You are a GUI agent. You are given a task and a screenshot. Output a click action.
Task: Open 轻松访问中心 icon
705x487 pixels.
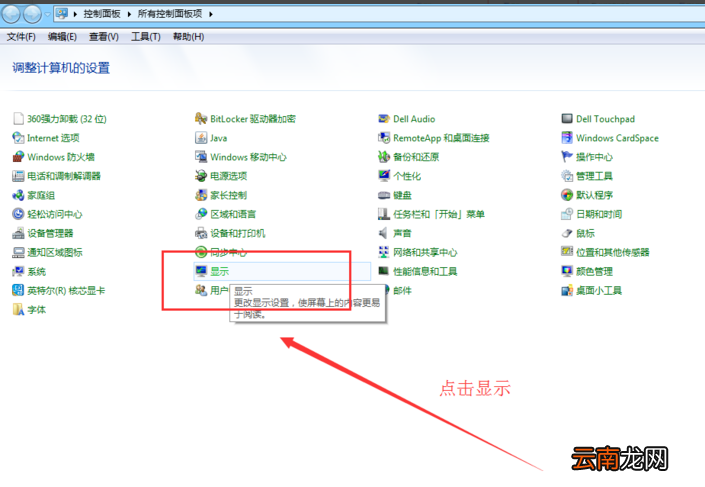[x=18, y=214]
